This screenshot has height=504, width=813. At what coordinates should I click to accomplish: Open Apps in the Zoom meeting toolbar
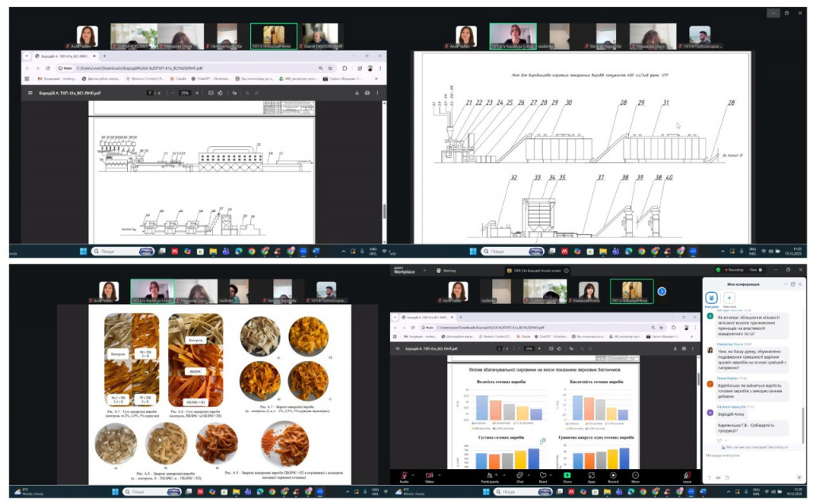(591, 475)
